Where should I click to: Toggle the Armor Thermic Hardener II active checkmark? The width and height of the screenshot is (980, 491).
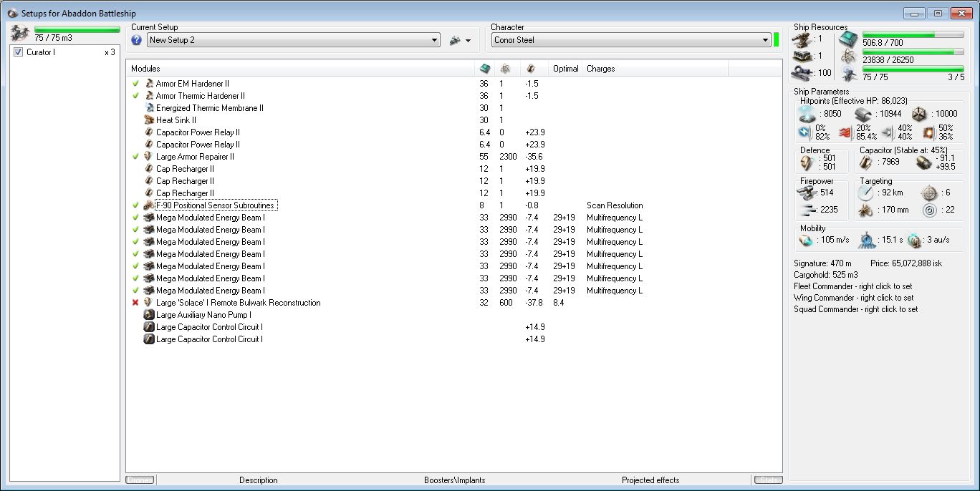click(135, 96)
